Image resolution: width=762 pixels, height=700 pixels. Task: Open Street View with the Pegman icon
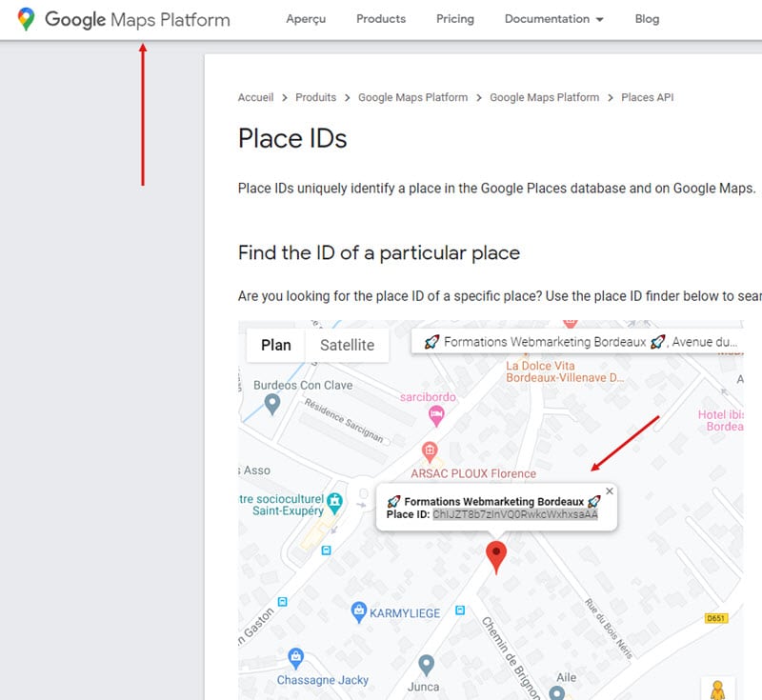click(x=718, y=690)
